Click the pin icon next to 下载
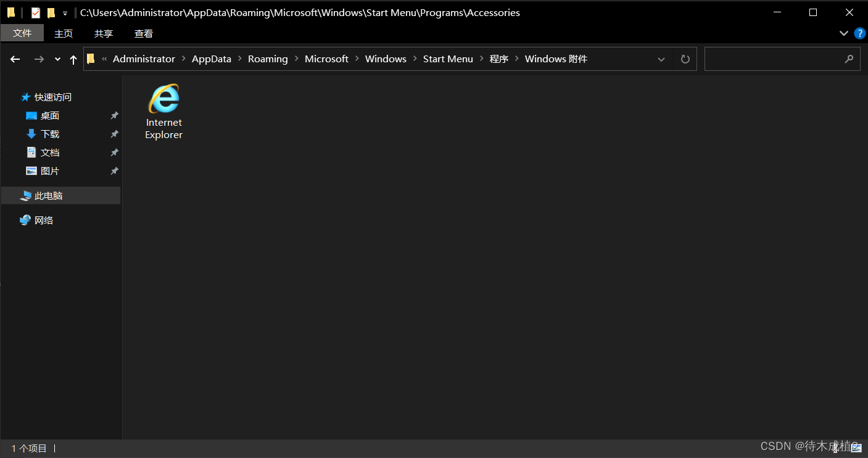The width and height of the screenshot is (868, 458). [x=114, y=134]
